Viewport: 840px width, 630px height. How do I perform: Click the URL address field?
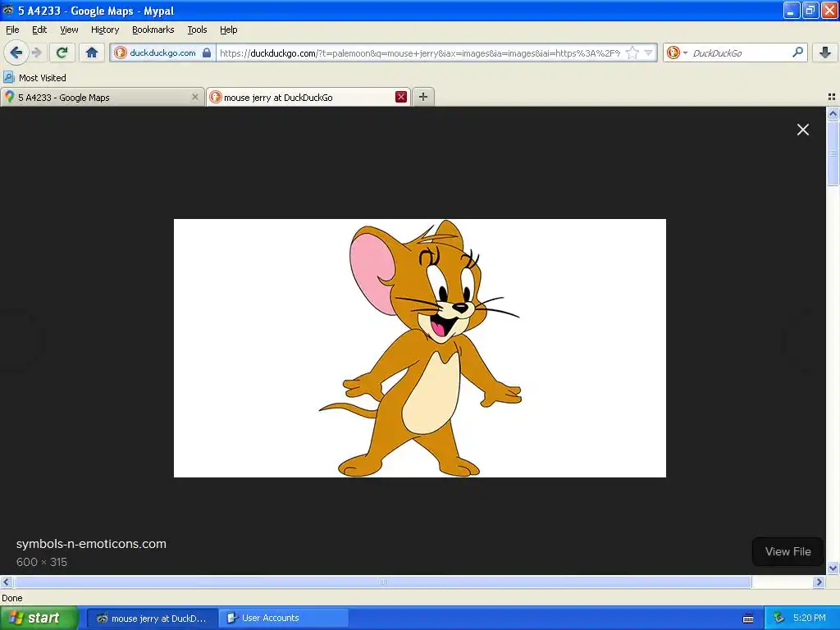click(419, 53)
